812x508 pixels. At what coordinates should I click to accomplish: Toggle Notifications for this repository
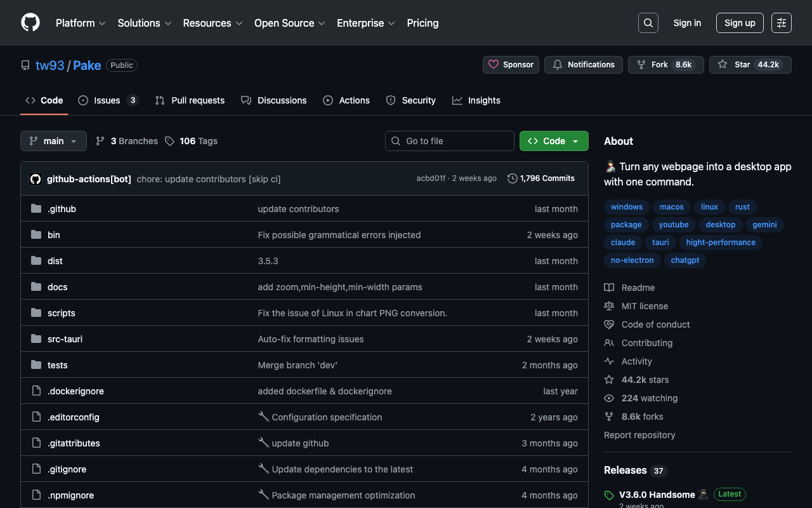pos(583,65)
